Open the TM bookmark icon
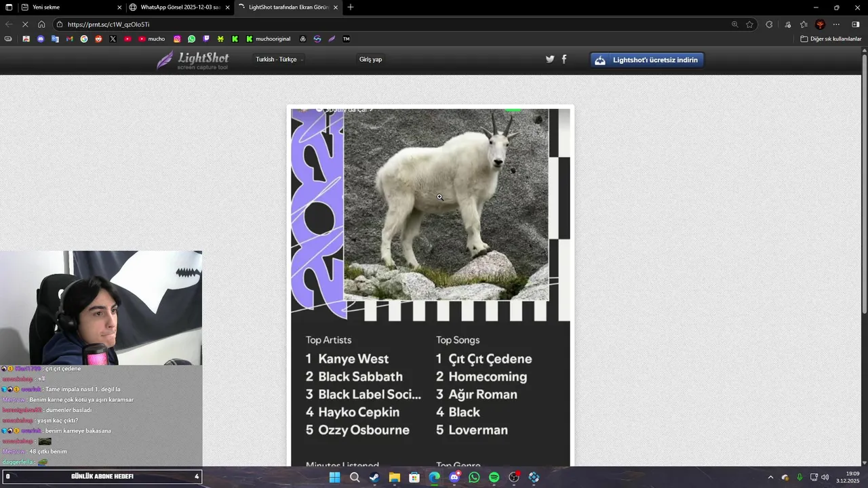 coord(347,39)
